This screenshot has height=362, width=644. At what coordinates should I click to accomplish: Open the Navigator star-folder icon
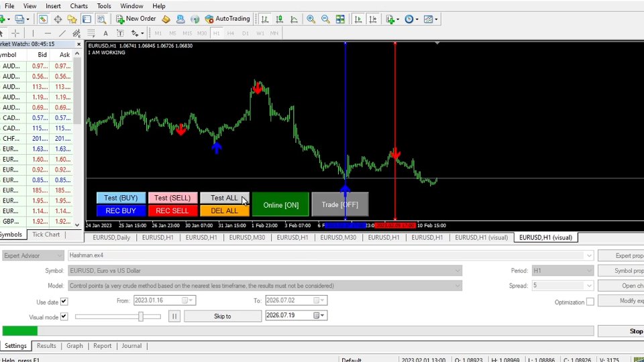[72, 19]
